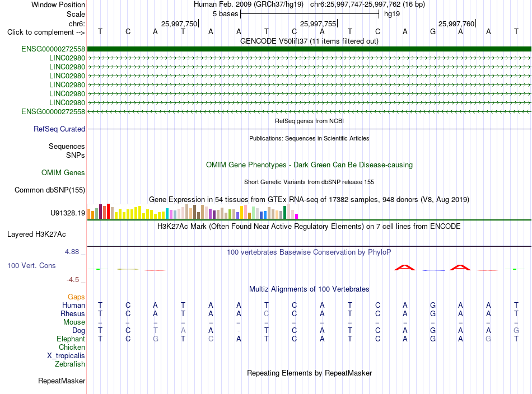Click the RepeatMasker track label
This screenshot has width=532, height=394.
[x=62, y=381]
